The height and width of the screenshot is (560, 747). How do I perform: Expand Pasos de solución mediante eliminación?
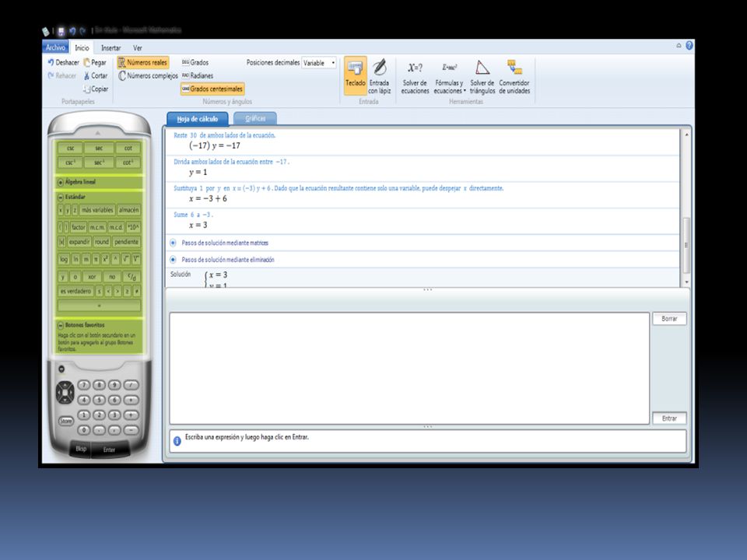click(x=173, y=260)
